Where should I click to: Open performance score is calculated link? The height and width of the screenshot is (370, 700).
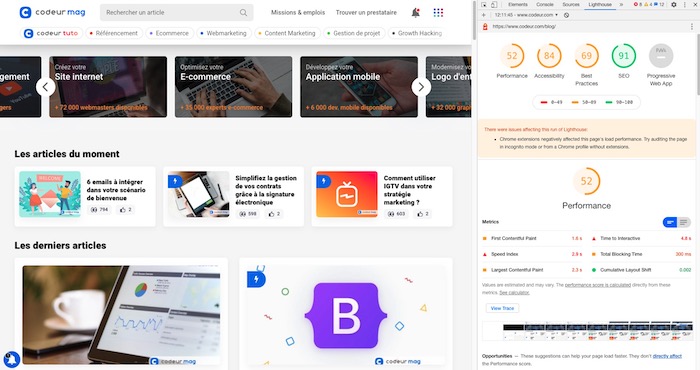tap(598, 285)
